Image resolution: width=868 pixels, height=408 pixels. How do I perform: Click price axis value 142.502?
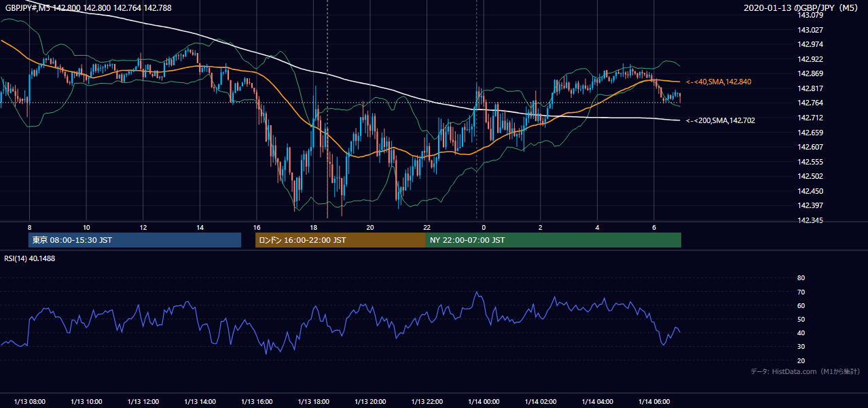click(x=810, y=176)
